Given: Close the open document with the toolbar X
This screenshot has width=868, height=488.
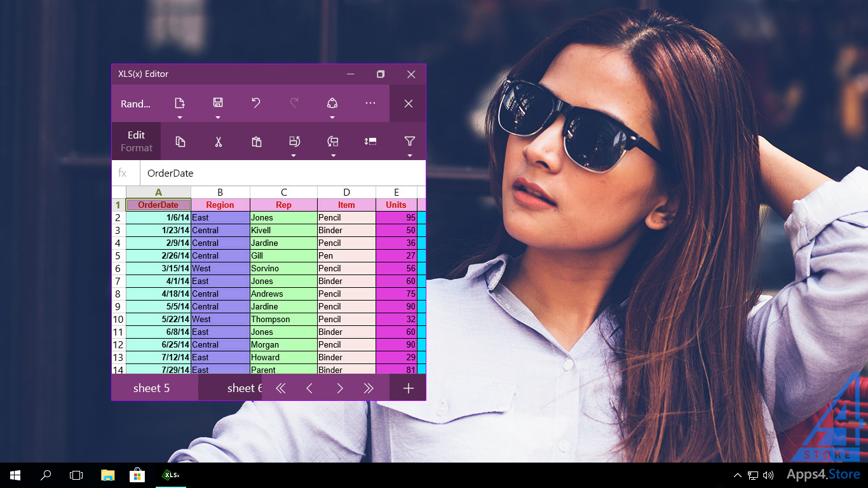Looking at the screenshot, I should pos(409,104).
